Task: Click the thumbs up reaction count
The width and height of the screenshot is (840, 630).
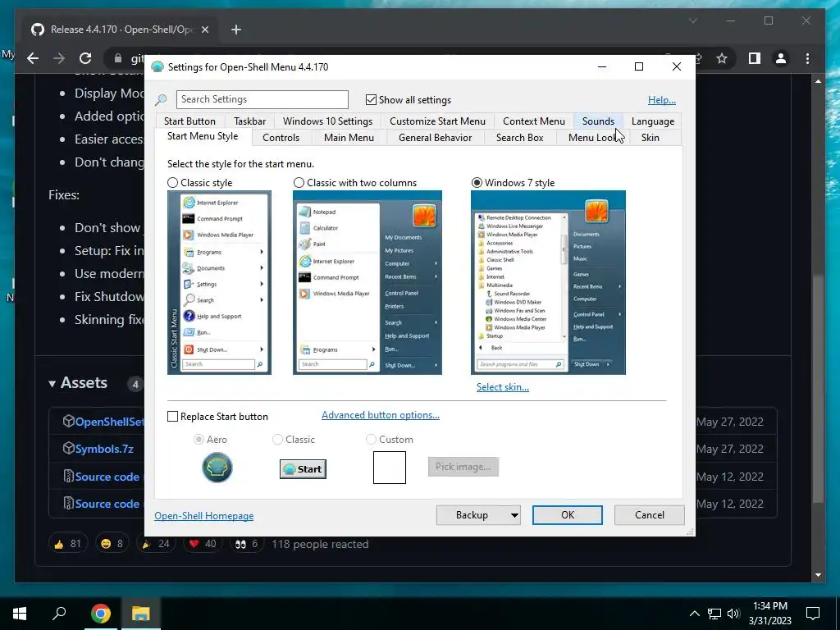Action: click(67, 544)
